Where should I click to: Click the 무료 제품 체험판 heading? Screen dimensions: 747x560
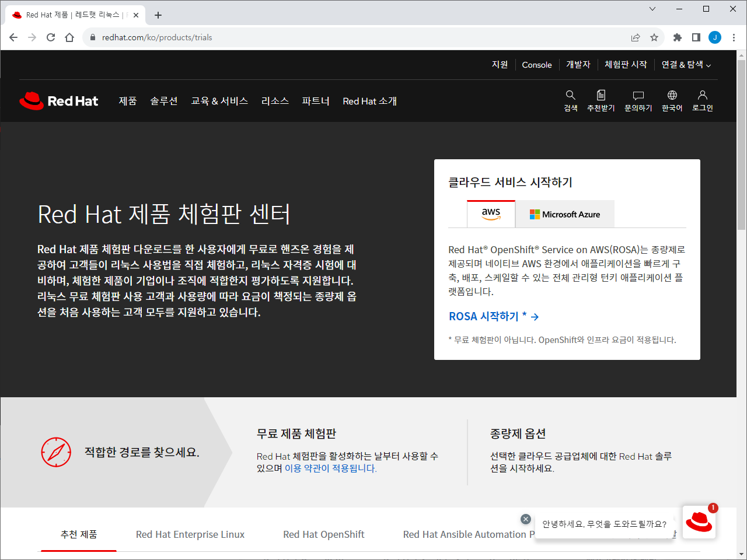click(296, 433)
